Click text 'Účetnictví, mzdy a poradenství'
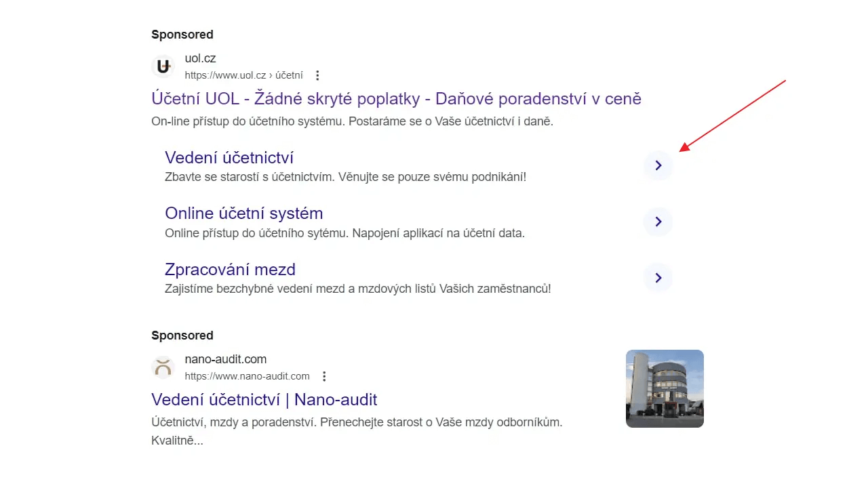The height and width of the screenshot is (488, 868). tap(234, 422)
